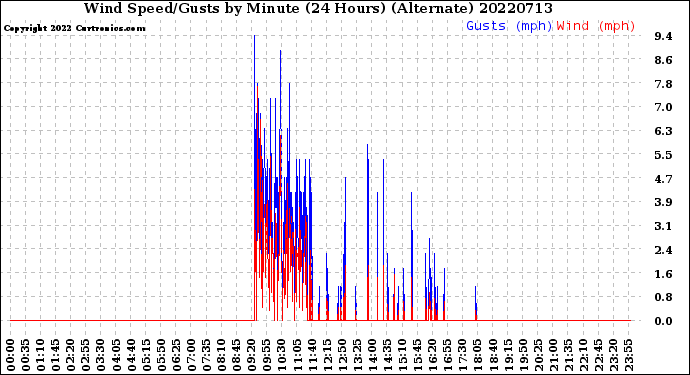Click the 18:40 time axis label
690x375 pixels.
[x=493, y=355]
